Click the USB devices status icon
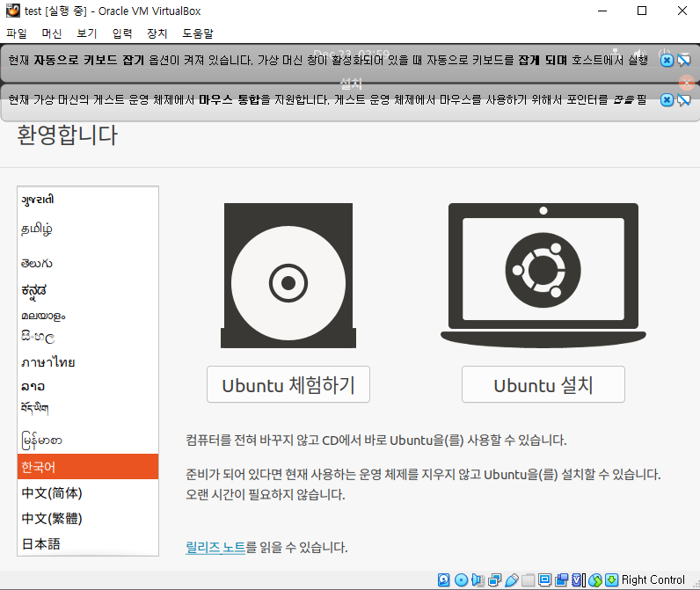This screenshot has width=700, height=590. (x=512, y=579)
